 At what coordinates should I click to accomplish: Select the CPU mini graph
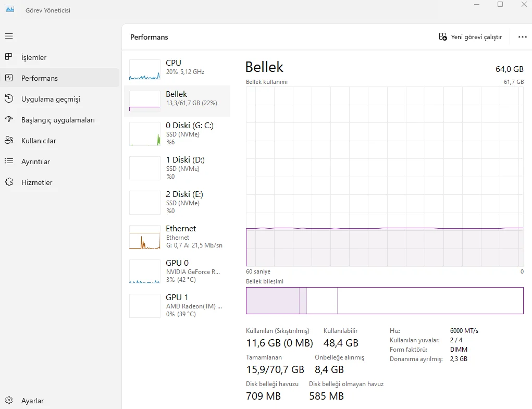144,70
